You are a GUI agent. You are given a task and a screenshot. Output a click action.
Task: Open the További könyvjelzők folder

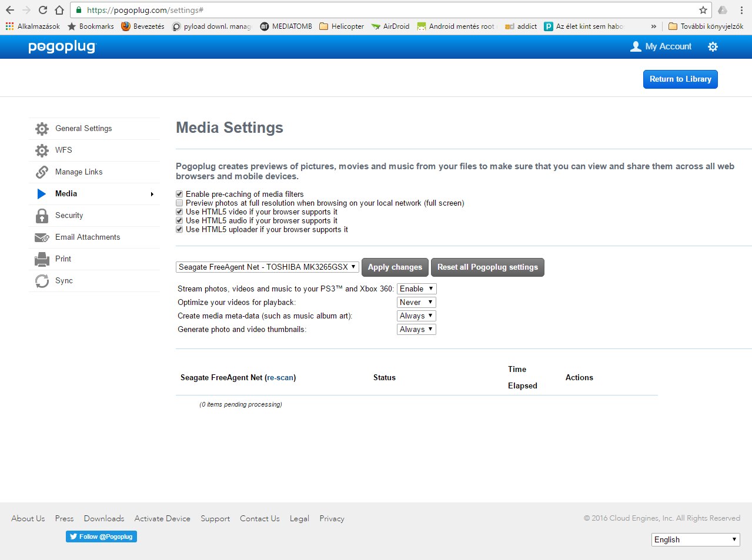(x=706, y=26)
